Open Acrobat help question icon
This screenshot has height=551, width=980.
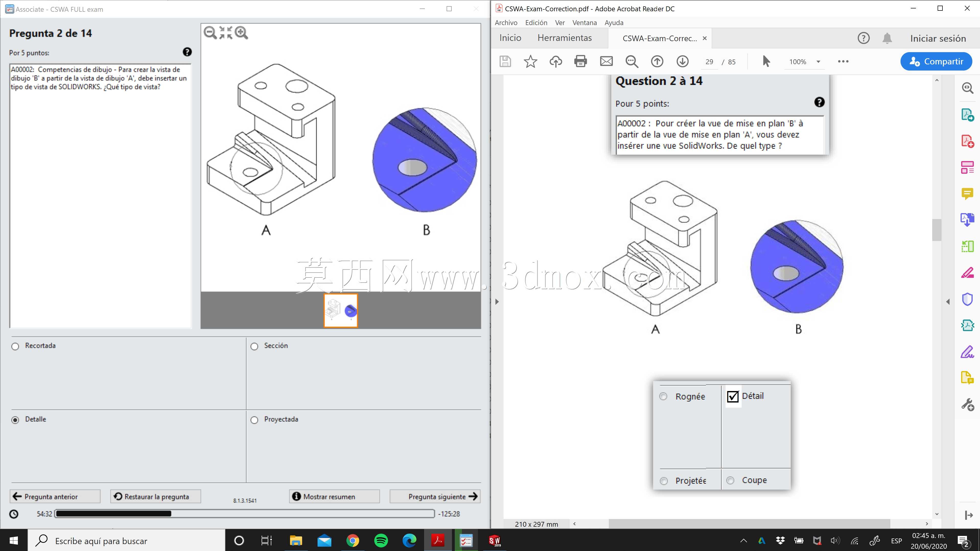pos(864,38)
